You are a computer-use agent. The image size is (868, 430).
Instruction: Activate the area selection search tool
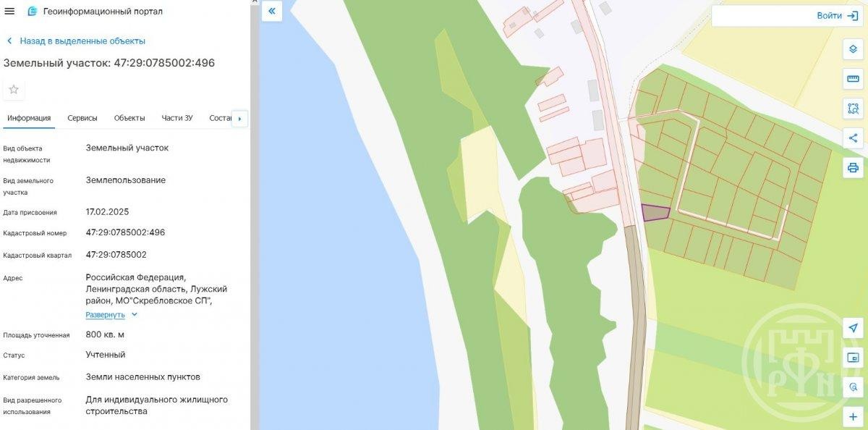[853, 109]
